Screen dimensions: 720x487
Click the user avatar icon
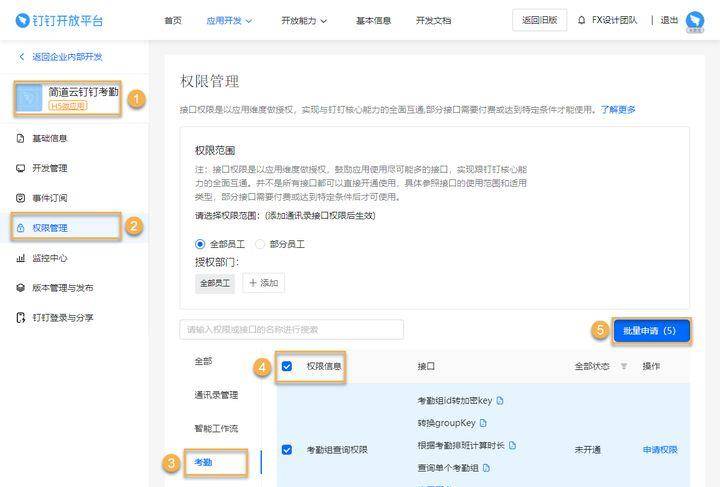point(694,21)
